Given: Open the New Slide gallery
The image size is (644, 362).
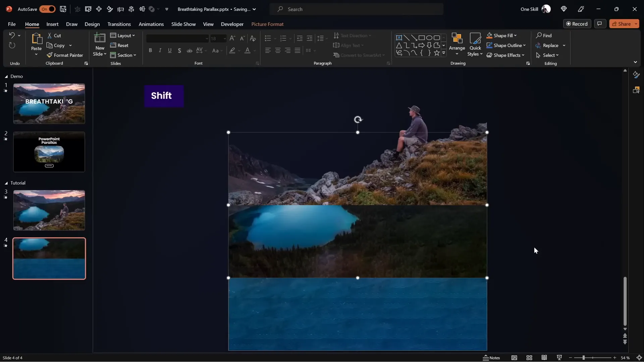Looking at the screenshot, I should (x=99, y=45).
